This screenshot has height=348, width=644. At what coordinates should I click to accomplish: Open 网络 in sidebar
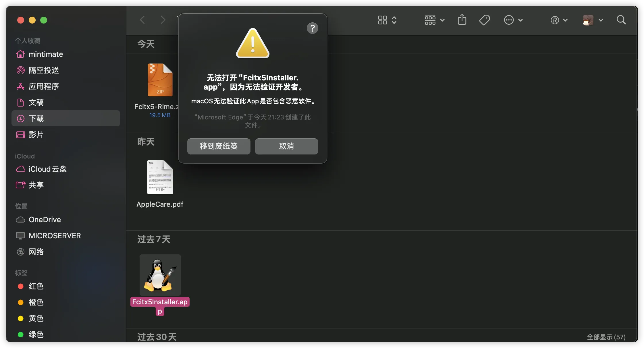tap(65, 252)
